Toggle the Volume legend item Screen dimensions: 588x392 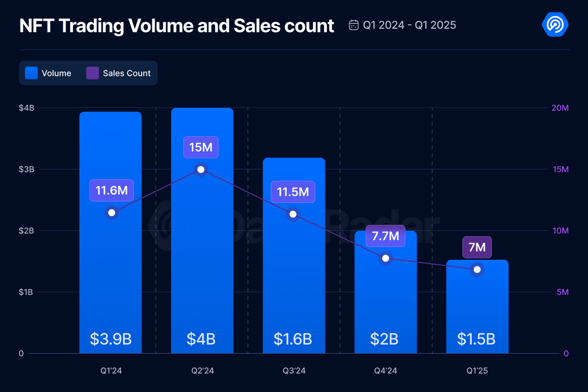pos(48,73)
